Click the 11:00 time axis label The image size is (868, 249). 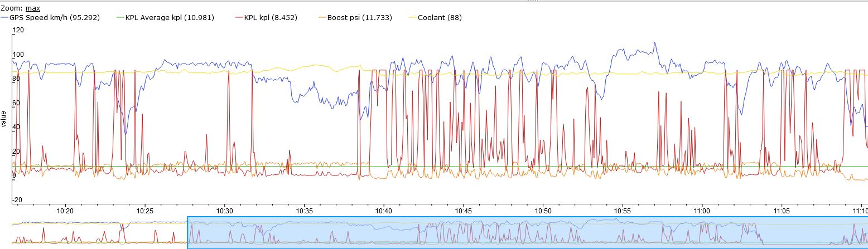[701, 211]
